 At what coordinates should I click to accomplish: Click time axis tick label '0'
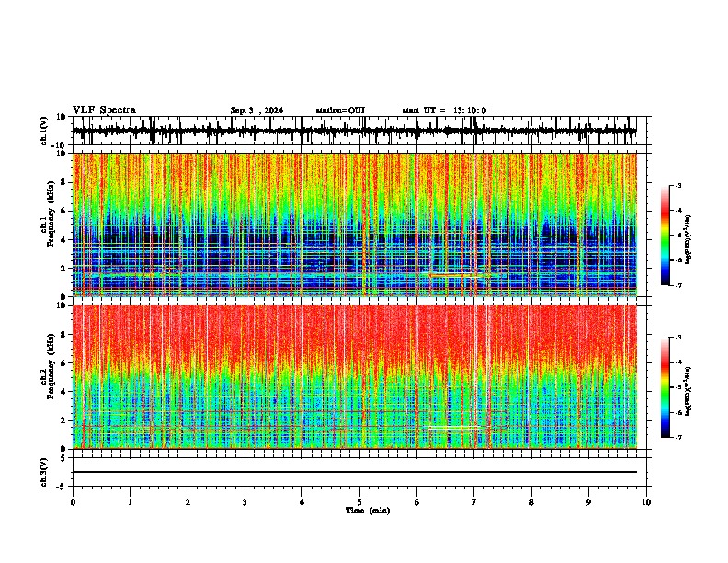point(73,502)
